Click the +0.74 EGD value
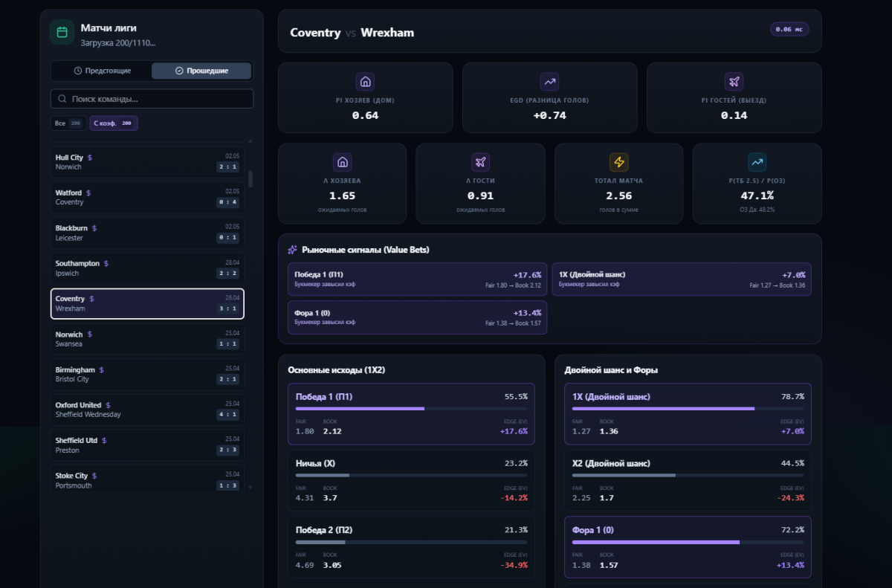The width and height of the screenshot is (892, 588). [549, 115]
